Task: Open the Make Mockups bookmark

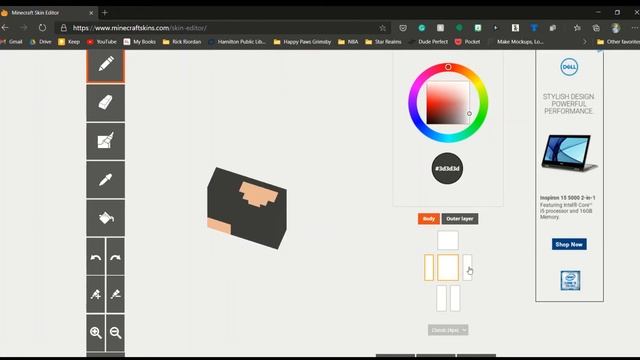Action: coord(516,42)
